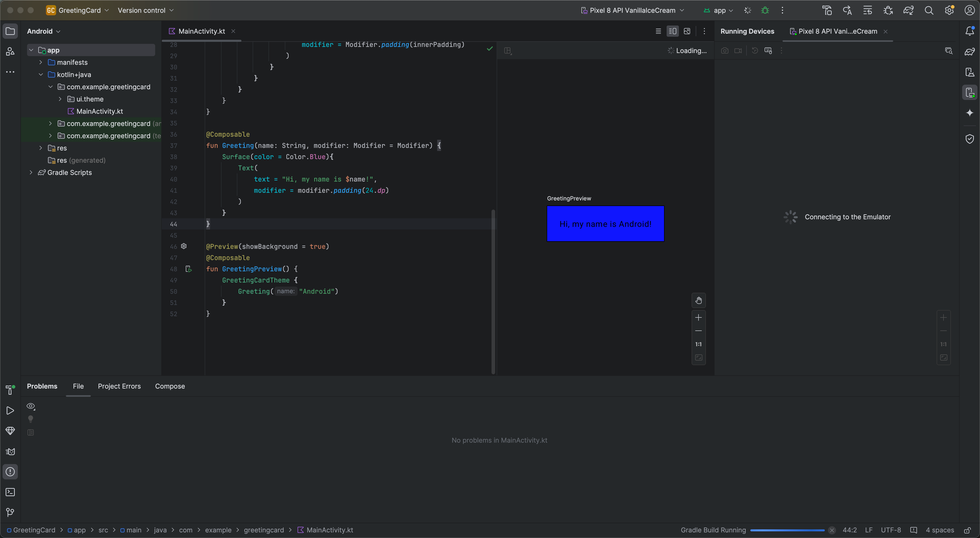Expand the Gradle Scripts node

pos(31,173)
